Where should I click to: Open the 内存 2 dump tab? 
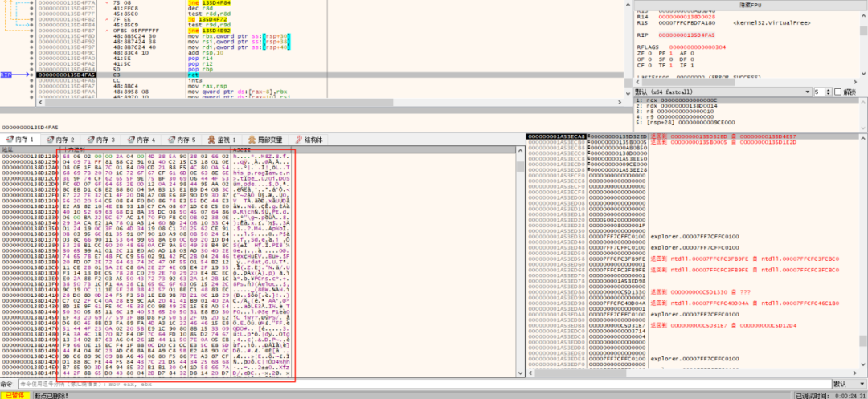(59, 140)
